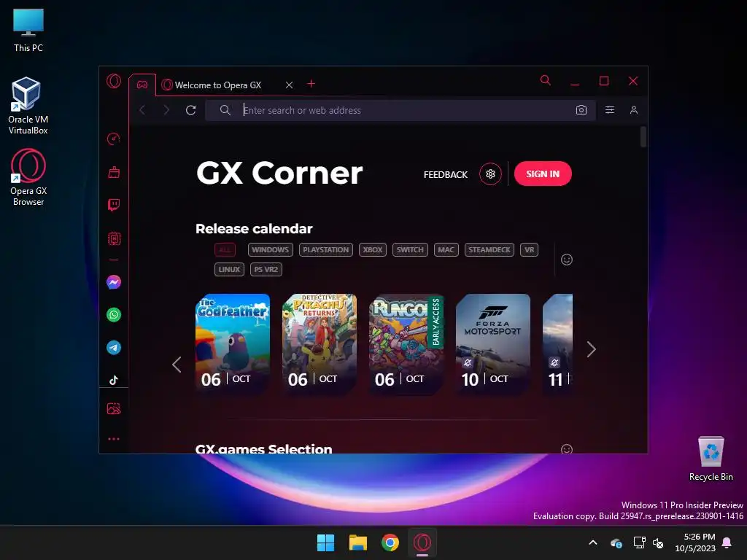Go back to previous page
The width and height of the screenshot is (747, 560).
pos(142,110)
